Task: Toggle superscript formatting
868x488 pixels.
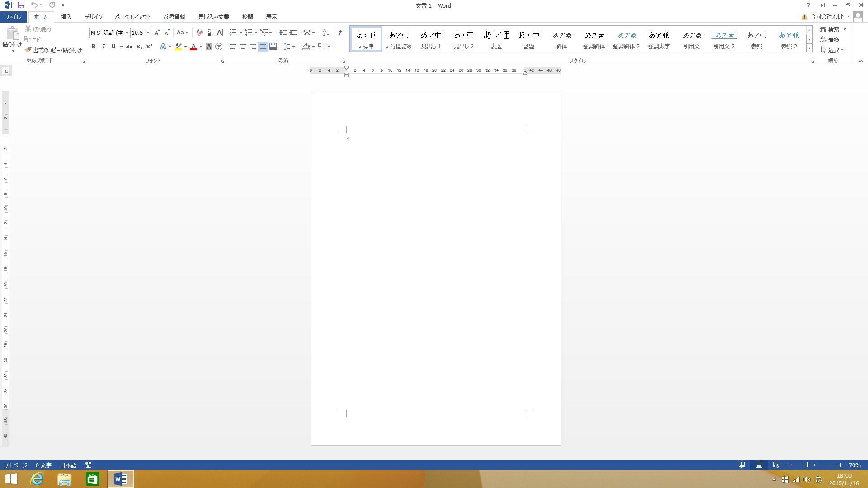Action: click(x=149, y=47)
